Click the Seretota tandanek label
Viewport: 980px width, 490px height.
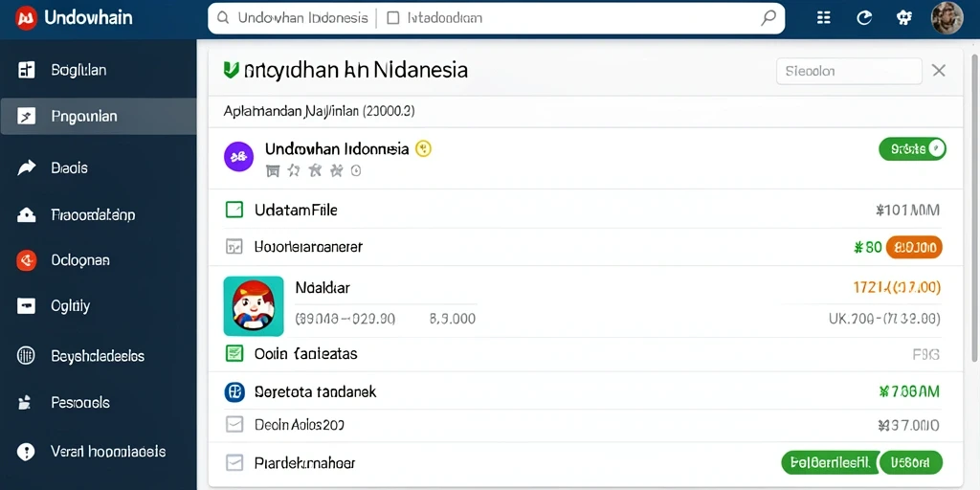tap(316, 391)
